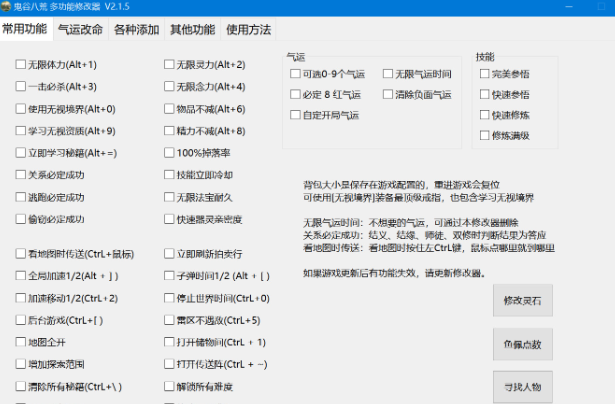Viewport: 615px width, 404px height.
Task: Enable 技能立即冷却
Action: tap(169, 175)
